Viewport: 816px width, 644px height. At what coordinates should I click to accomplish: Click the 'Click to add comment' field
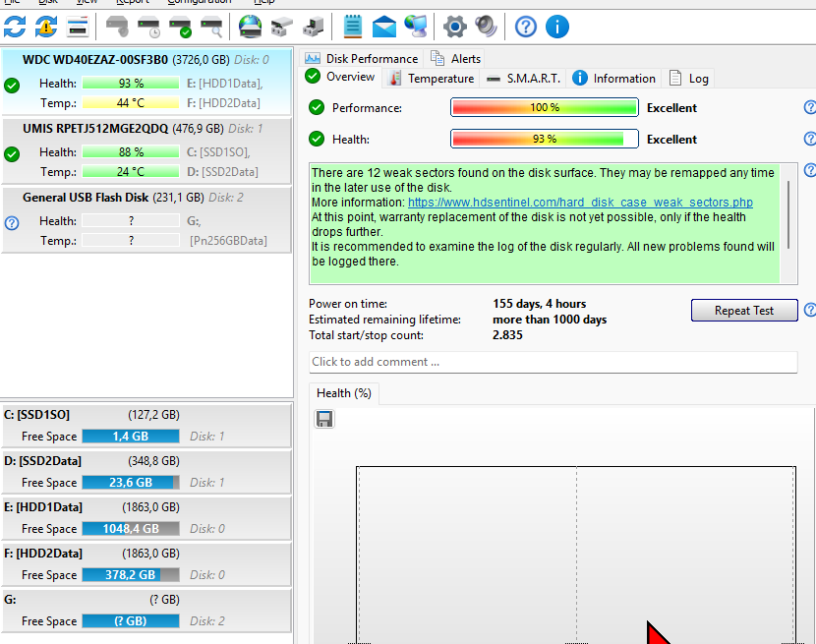coord(554,362)
